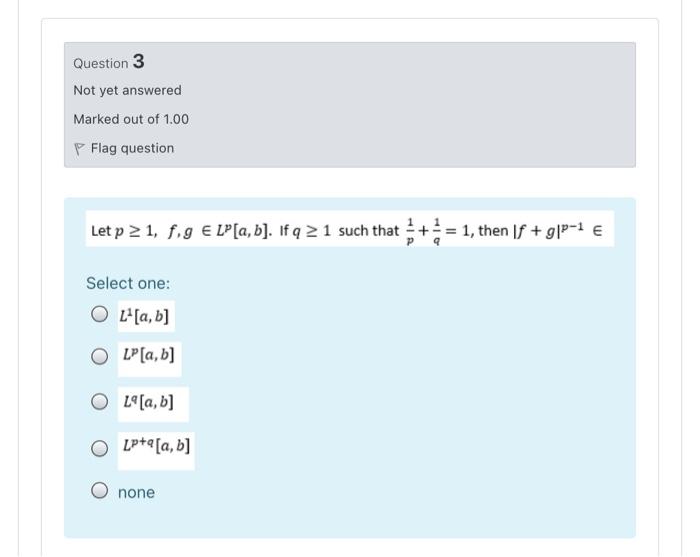Click the Question 3 heading
The width and height of the screenshot is (700, 557).
(x=109, y=62)
